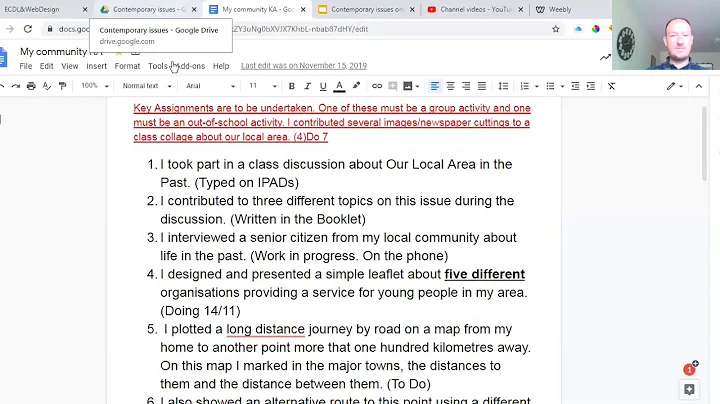Open the View menu
This screenshot has height=404, width=720.
click(x=70, y=66)
